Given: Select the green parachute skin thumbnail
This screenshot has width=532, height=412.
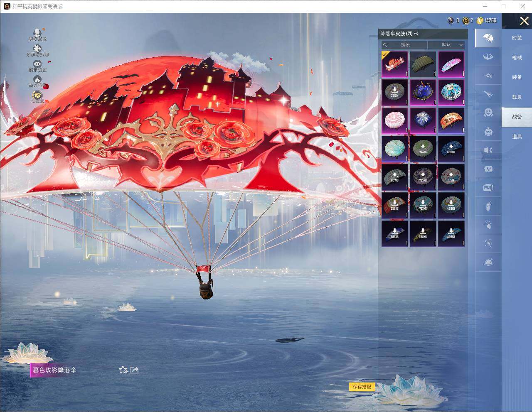Looking at the screenshot, I should 423,64.
